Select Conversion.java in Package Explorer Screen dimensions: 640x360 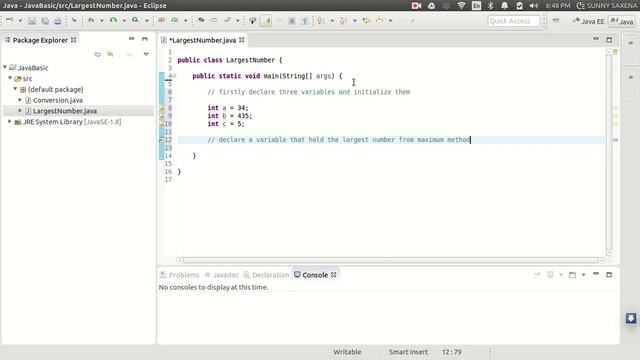[x=58, y=100]
